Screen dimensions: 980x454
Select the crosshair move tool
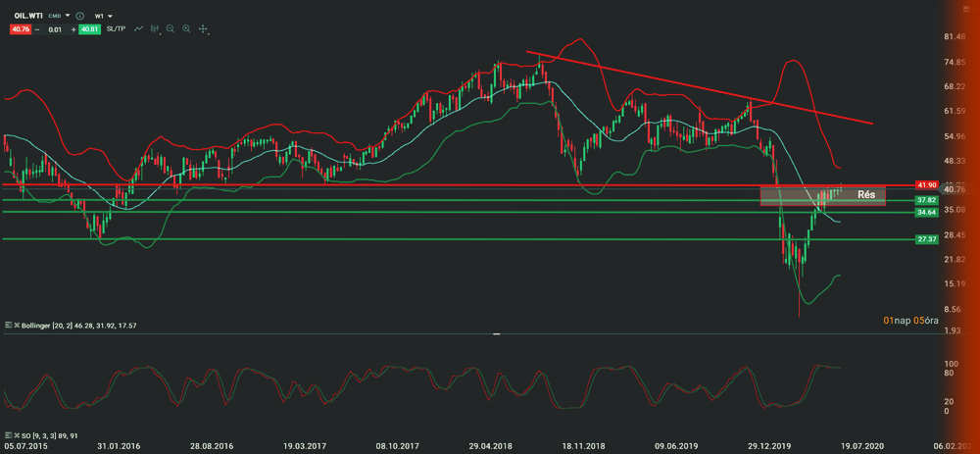(203, 29)
